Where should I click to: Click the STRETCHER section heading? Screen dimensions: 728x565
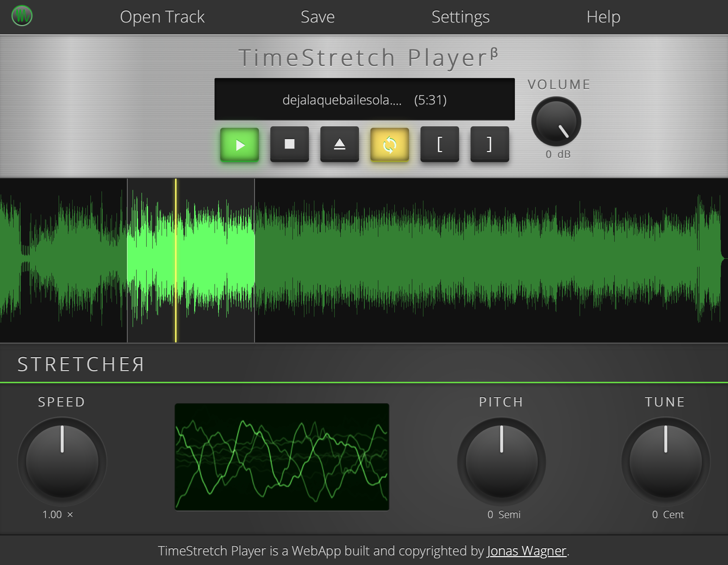pos(81,364)
